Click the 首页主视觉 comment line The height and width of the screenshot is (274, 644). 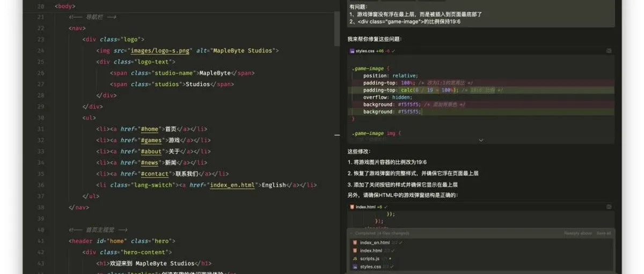(98, 230)
